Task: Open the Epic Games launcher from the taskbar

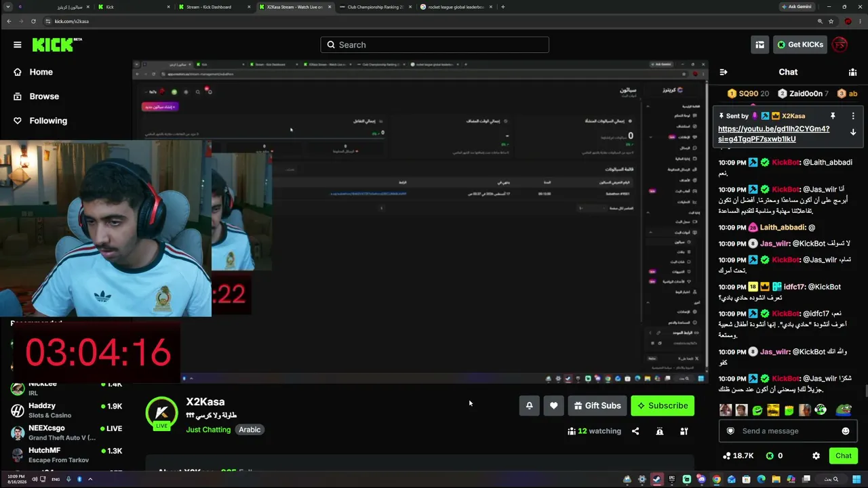Action: coord(671,480)
